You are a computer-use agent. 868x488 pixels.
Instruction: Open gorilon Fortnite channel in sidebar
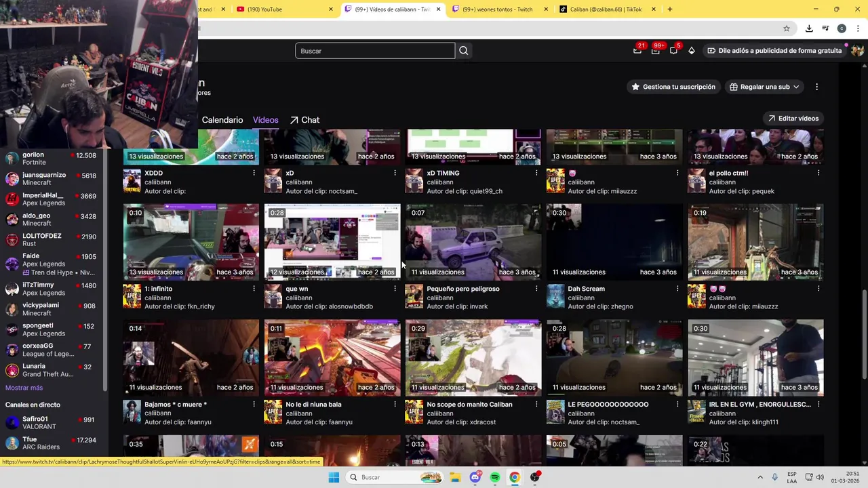click(x=52, y=159)
